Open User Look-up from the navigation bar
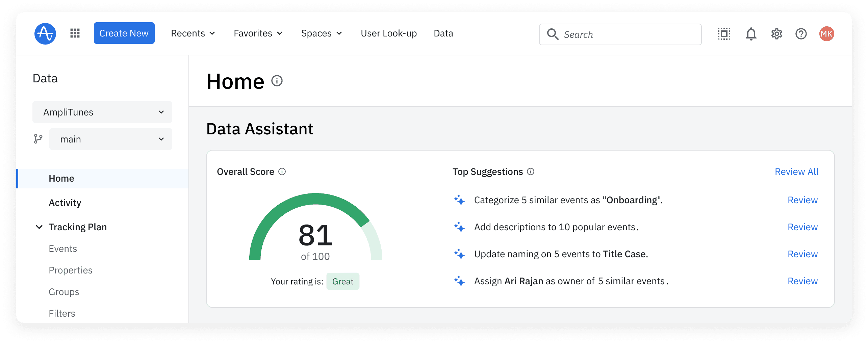Viewport: 868px width, 343px height. point(388,33)
